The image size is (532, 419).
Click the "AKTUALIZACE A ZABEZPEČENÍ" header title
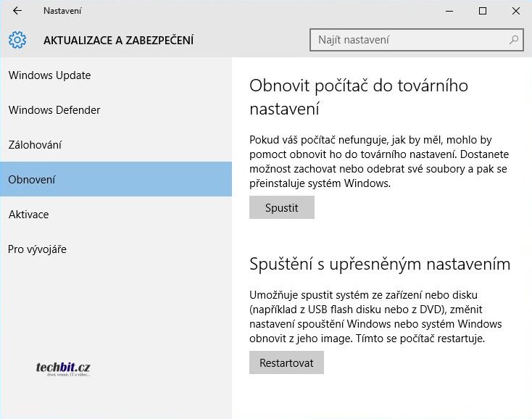tap(118, 41)
